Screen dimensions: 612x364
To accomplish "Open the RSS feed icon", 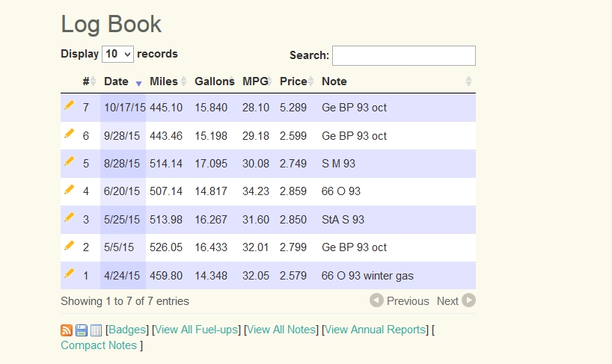I will click(67, 330).
